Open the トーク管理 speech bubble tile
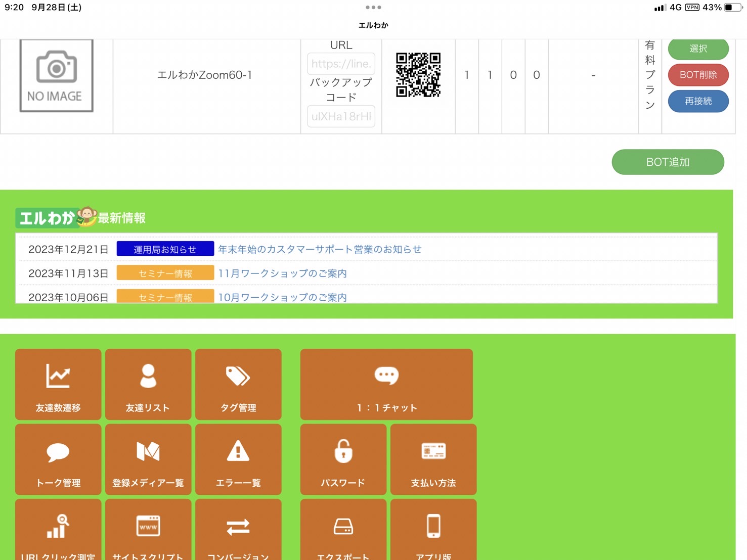This screenshot has width=747, height=560. [x=58, y=459]
